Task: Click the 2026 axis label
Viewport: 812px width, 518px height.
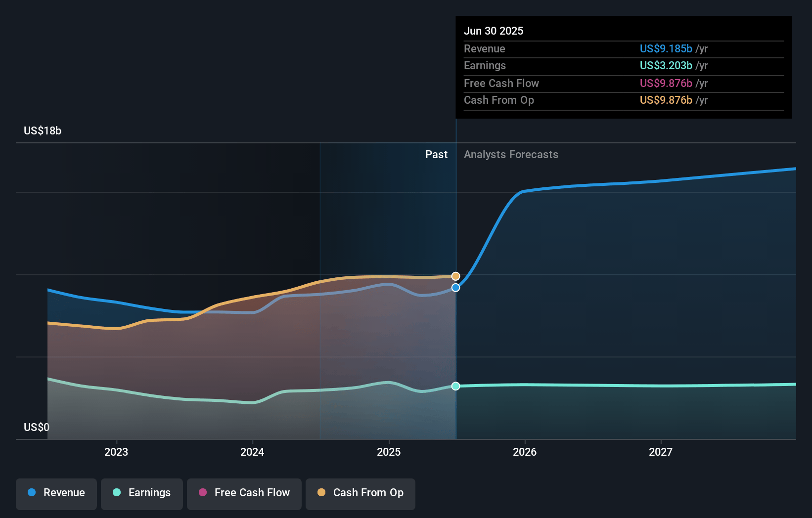Action: click(x=525, y=452)
